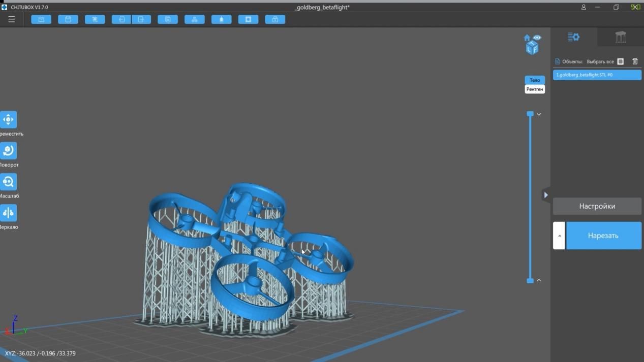Switch to Рентген view mode

coord(535,89)
